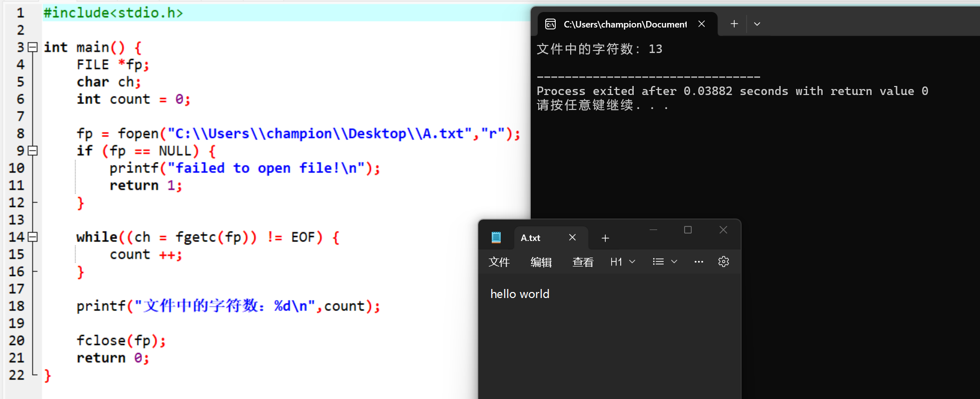
Task: Click the console icon on the terminal tab
Action: [x=550, y=24]
